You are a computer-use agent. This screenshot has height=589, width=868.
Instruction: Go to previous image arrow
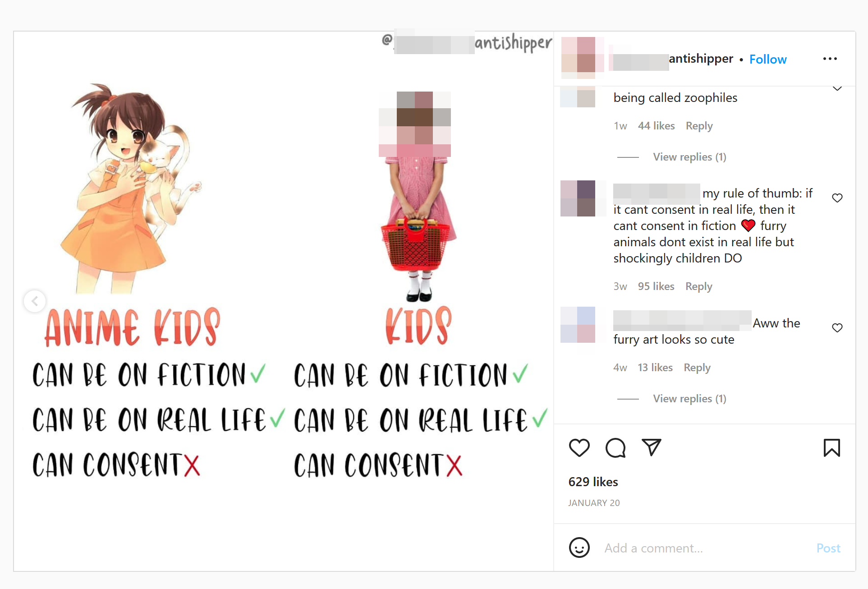coord(35,301)
